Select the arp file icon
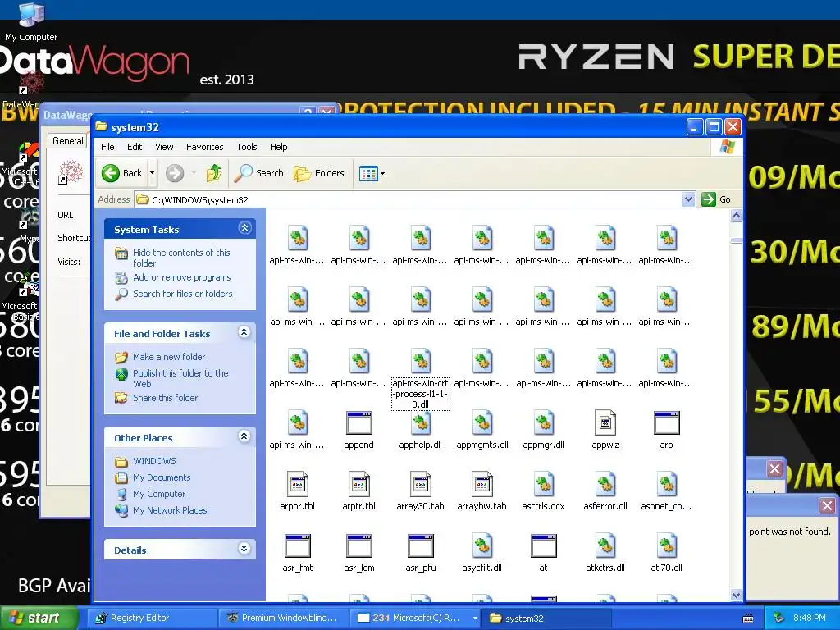840x630 pixels. tap(666, 423)
